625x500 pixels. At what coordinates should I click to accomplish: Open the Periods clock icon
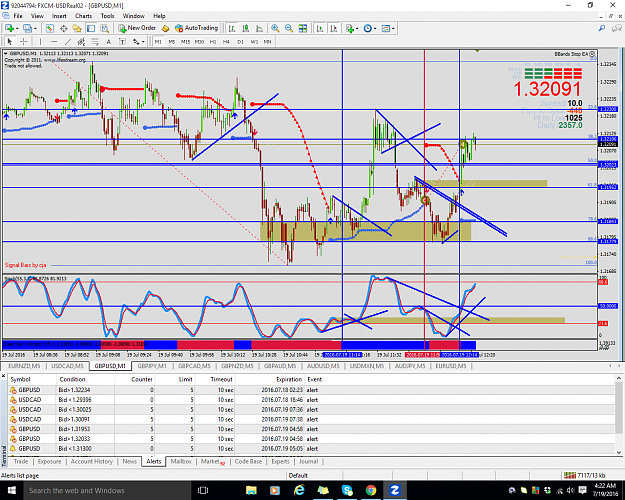tap(368, 28)
